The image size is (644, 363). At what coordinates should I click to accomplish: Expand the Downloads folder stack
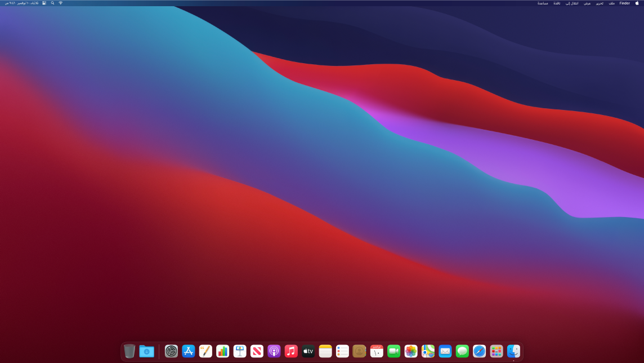click(146, 351)
